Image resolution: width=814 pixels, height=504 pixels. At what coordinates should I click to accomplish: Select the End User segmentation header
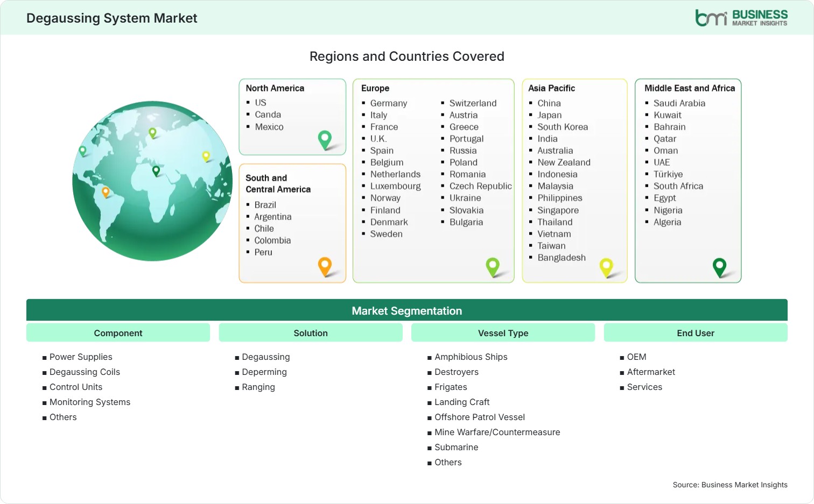pos(696,333)
